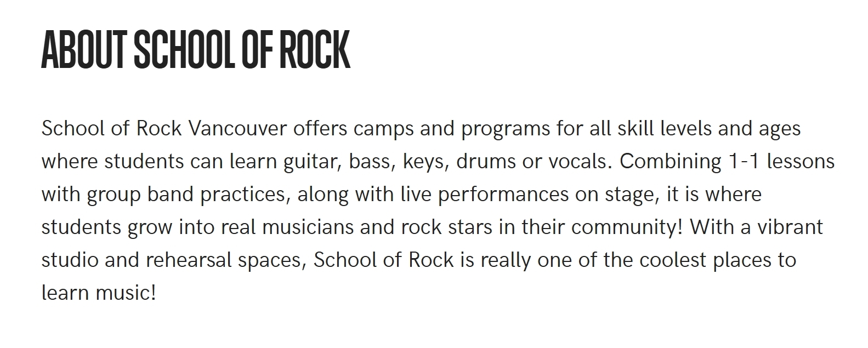Select the word camps

coord(383,130)
